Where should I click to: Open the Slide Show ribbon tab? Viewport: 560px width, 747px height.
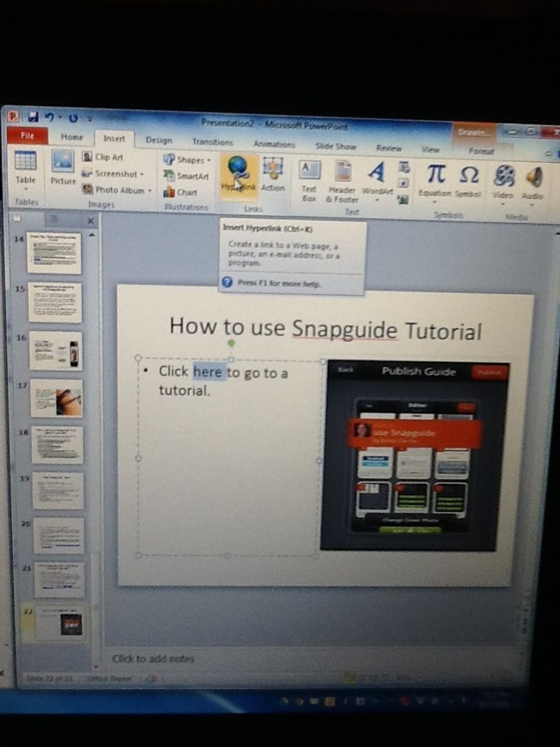pyautogui.click(x=336, y=147)
